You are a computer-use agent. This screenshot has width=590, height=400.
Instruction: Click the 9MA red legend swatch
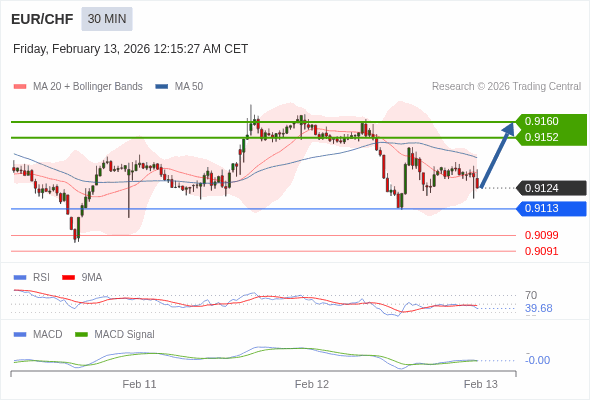68,278
